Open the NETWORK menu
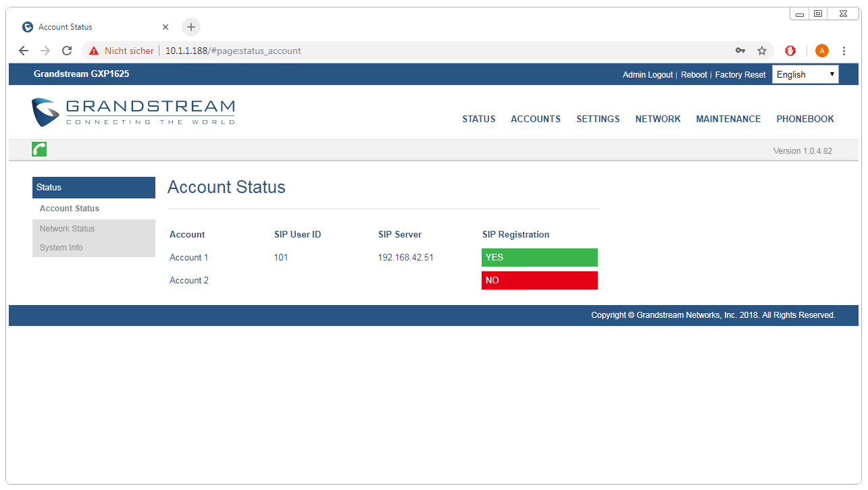Viewport: 868px width, 490px height. 658,119
